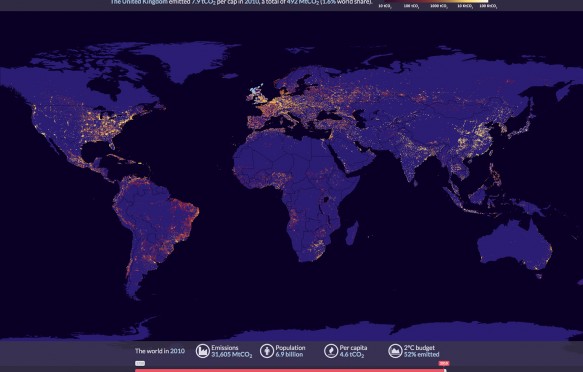This screenshot has width=583, height=372.
Task: Select Madagascar on the world map
Action: pyautogui.click(x=352, y=233)
